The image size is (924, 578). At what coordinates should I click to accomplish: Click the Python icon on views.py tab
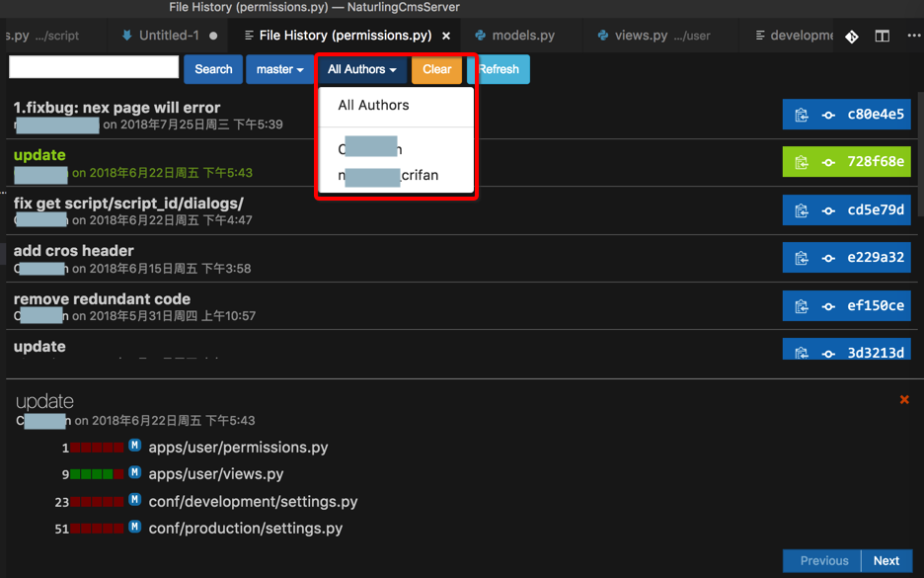pos(603,36)
